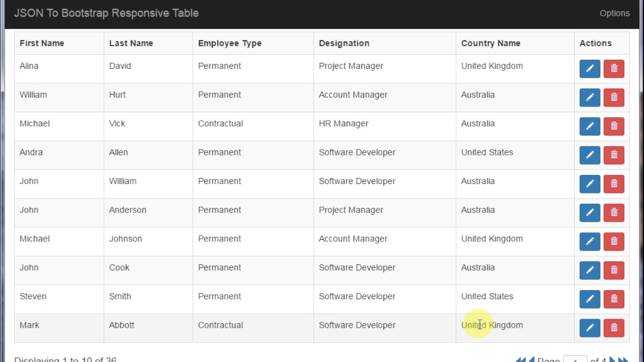Click the JSON To Bootstrap Responsive Table title

tap(106, 13)
